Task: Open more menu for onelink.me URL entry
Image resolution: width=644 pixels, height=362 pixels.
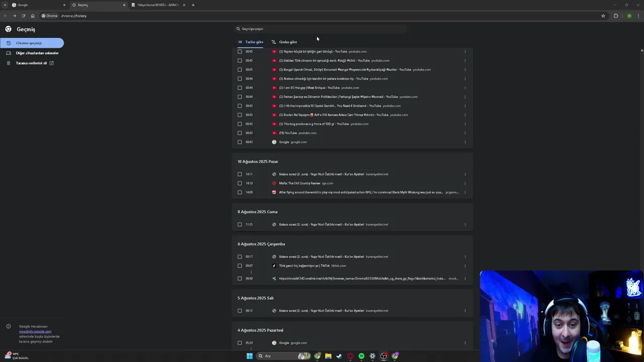Action: click(x=465, y=278)
